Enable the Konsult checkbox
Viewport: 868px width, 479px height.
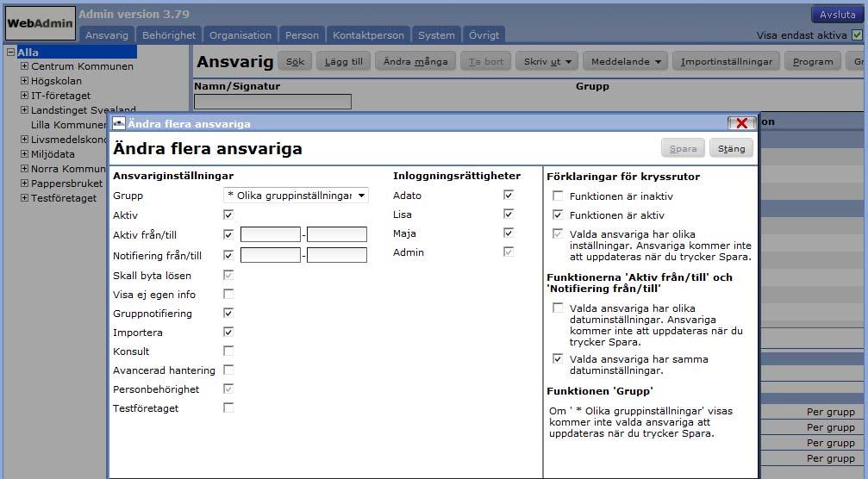pos(228,351)
